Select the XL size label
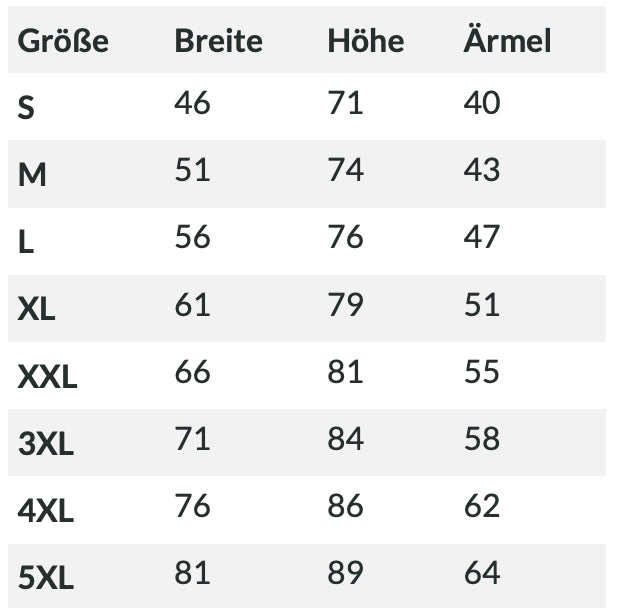 [36, 309]
